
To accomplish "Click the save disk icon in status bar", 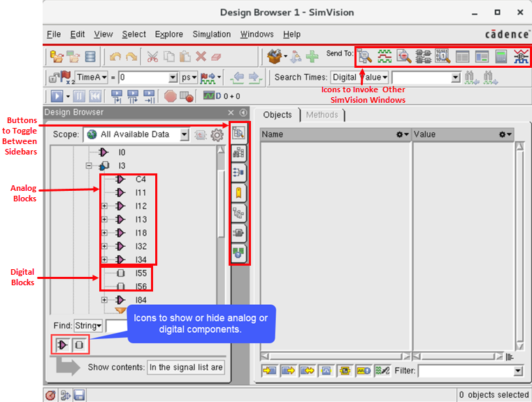I will click(x=80, y=395).
